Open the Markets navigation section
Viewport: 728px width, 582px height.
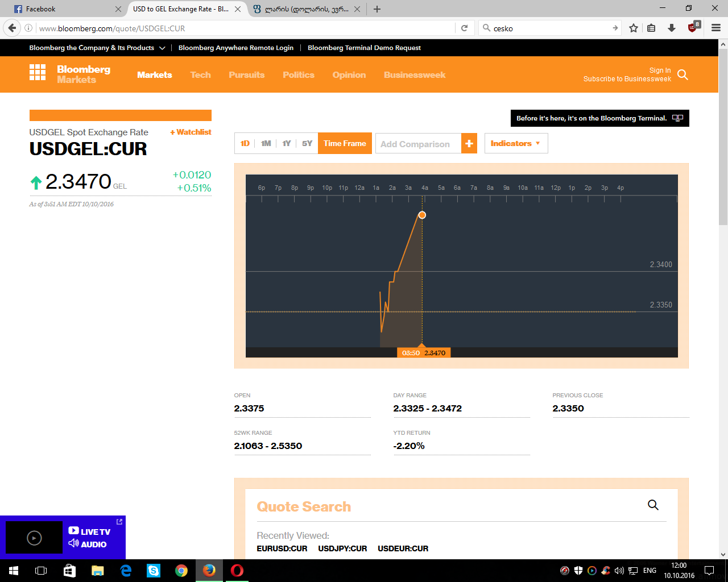point(155,74)
